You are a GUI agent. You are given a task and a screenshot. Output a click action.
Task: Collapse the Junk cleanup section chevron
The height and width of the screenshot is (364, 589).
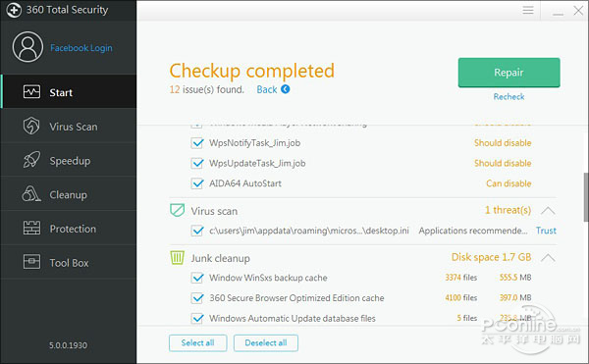(x=548, y=258)
